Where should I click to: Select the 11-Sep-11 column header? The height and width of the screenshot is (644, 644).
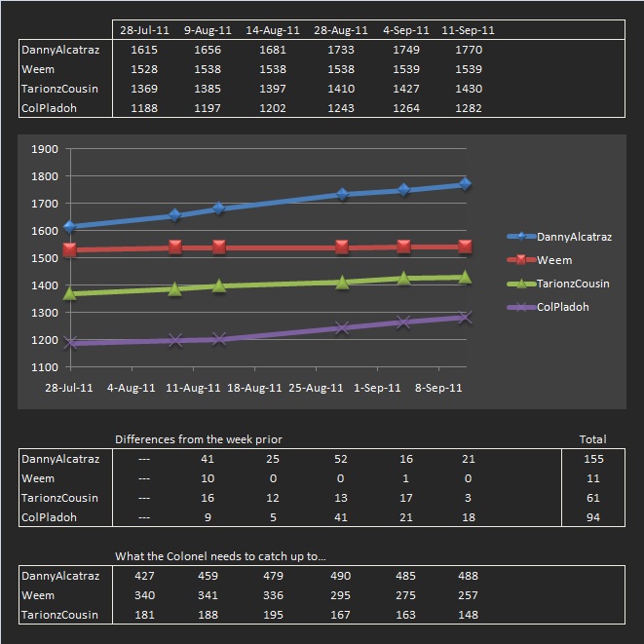[469, 30]
